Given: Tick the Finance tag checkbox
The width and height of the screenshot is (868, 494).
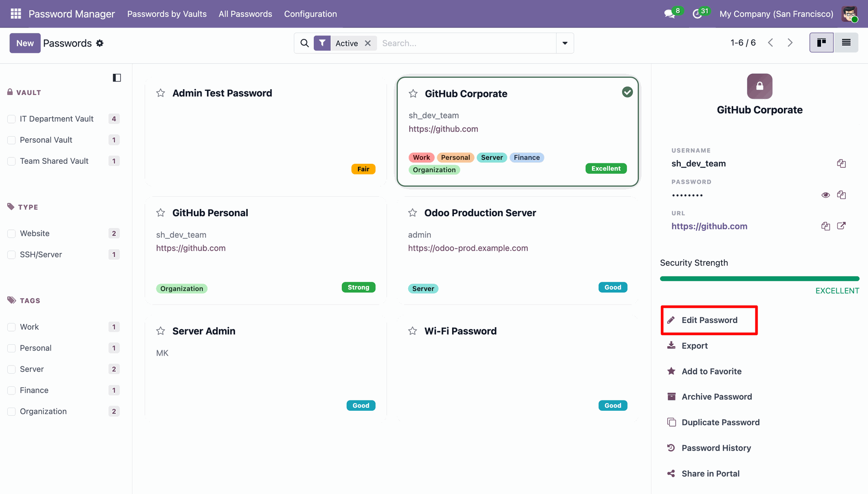Looking at the screenshot, I should [12, 390].
